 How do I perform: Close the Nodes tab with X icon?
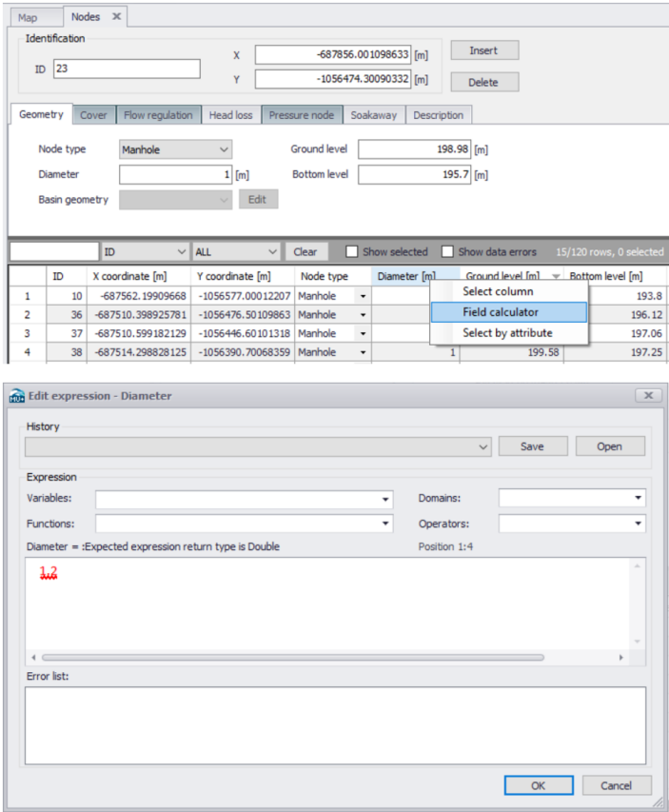point(116,16)
